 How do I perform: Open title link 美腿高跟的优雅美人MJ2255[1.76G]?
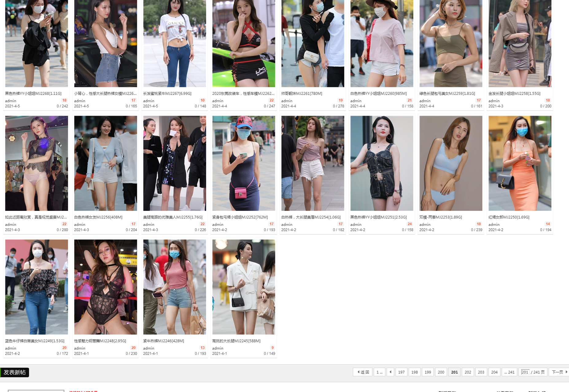click(x=173, y=217)
